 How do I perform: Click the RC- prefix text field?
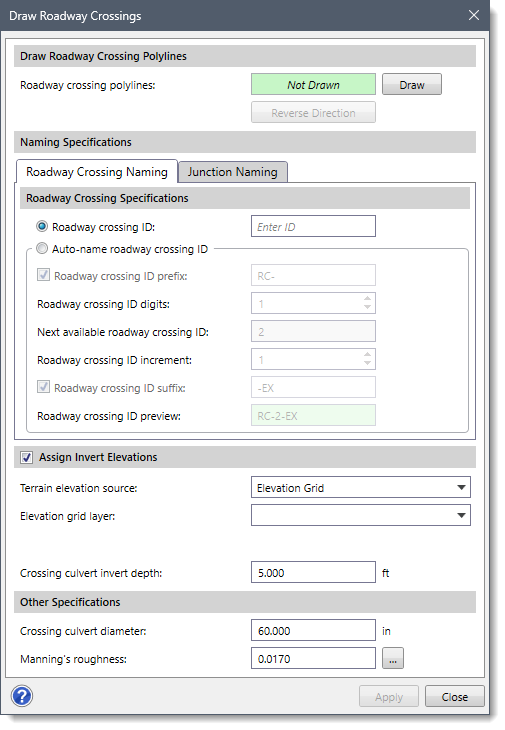coord(313,275)
